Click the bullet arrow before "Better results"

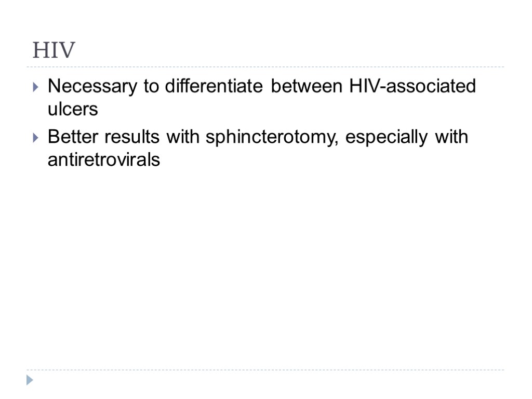35,138
